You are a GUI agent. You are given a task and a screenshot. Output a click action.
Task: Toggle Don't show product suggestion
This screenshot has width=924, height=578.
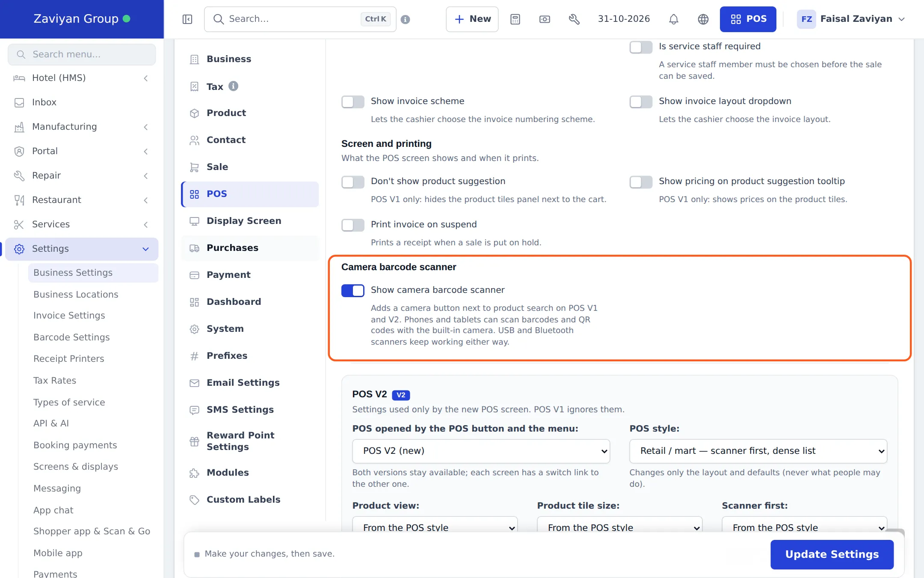(x=353, y=182)
